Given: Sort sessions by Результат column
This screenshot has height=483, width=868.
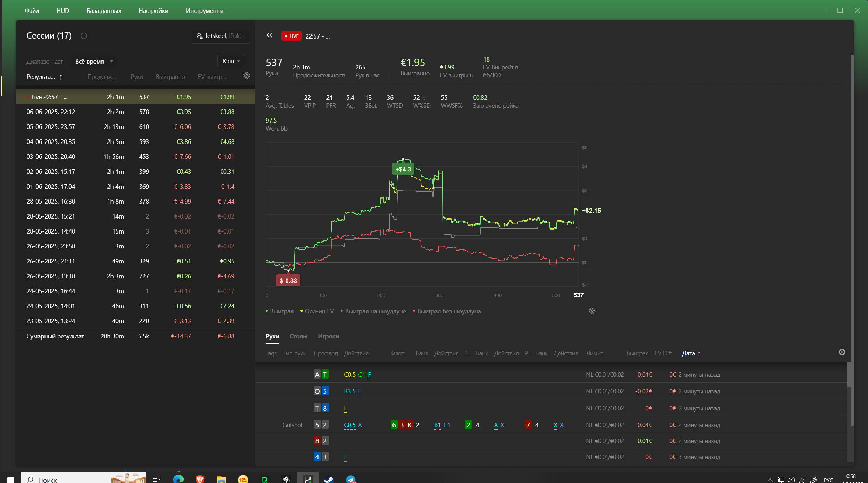Looking at the screenshot, I should coord(44,77).
